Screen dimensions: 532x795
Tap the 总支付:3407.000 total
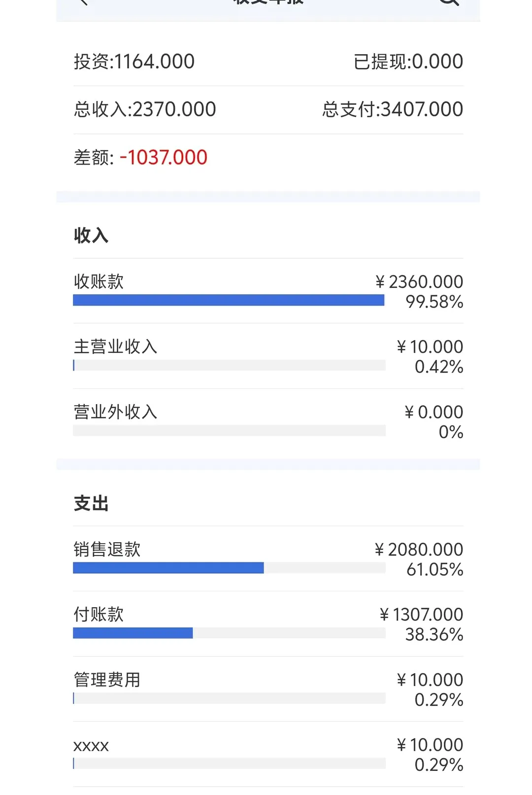[393, 109]
